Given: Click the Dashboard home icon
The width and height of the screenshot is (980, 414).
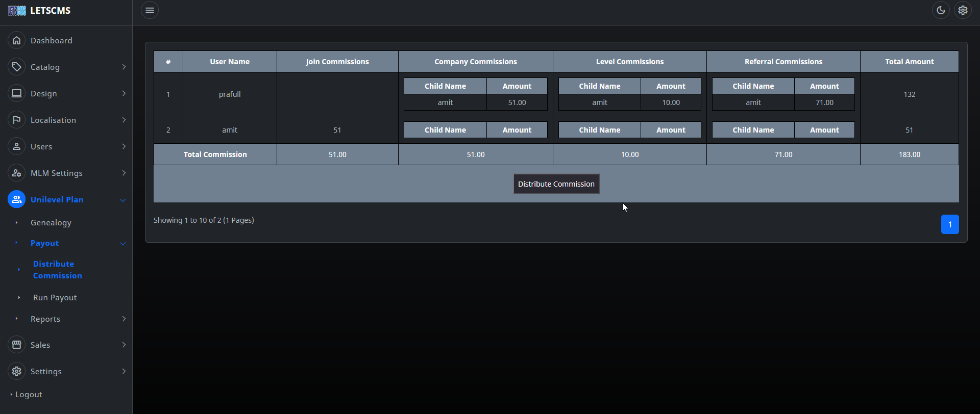Looking at the screenshot, I should pos(17,40).
